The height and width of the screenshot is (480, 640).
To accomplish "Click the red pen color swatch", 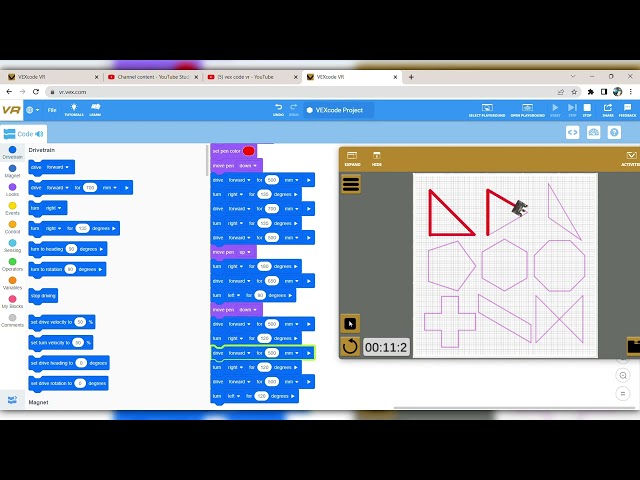I will point(248,151).
